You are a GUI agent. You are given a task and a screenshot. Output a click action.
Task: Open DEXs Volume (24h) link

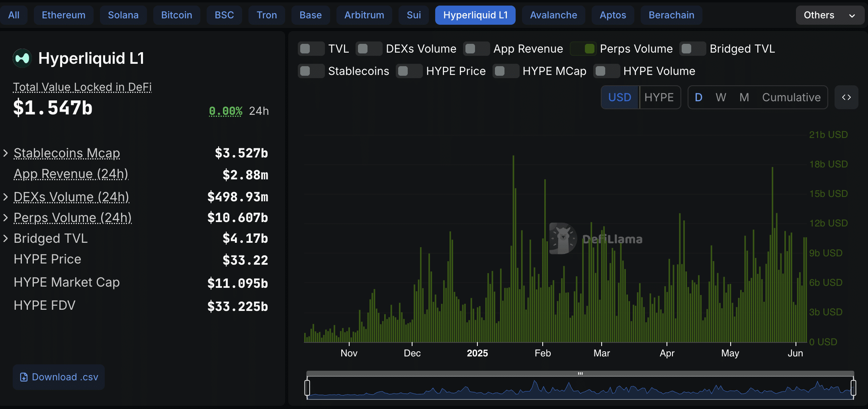pos(71,197)
